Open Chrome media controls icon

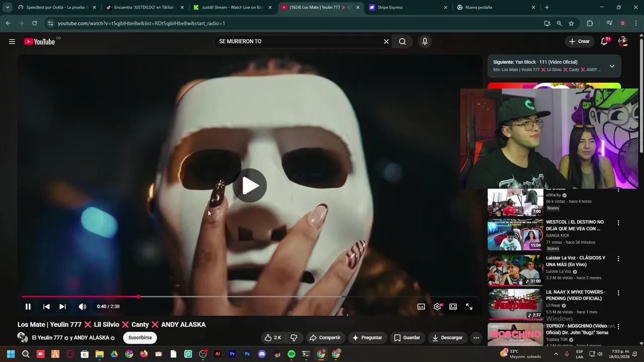(x=609, y=23)
